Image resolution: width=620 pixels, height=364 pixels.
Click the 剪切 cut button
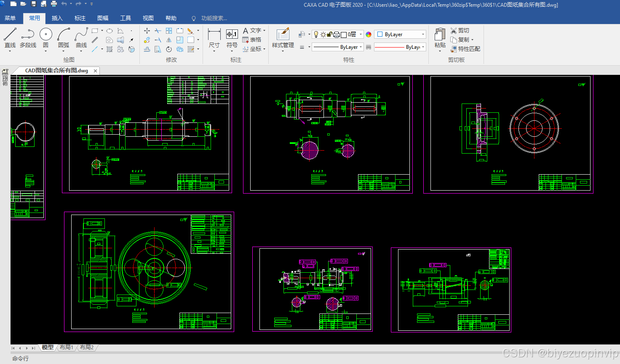[x=460, y=31]
